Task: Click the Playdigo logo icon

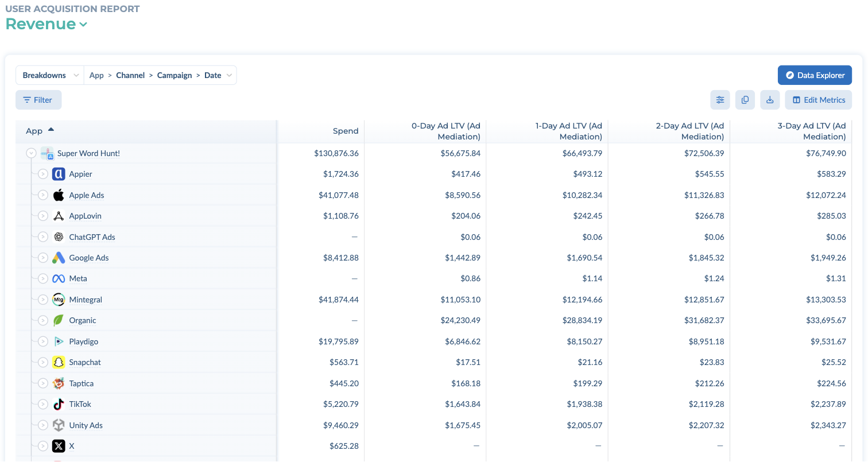Action: [x=59, y=341]
